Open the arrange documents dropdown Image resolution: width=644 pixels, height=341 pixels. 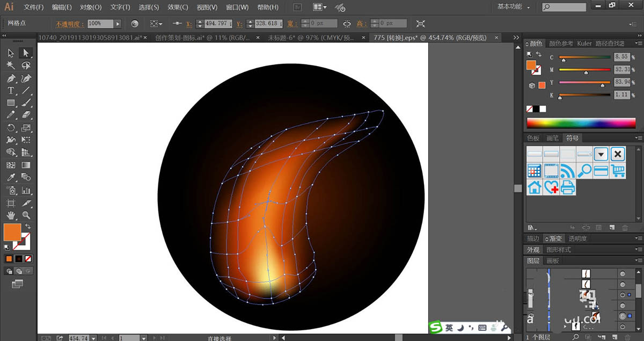(319, 7)
